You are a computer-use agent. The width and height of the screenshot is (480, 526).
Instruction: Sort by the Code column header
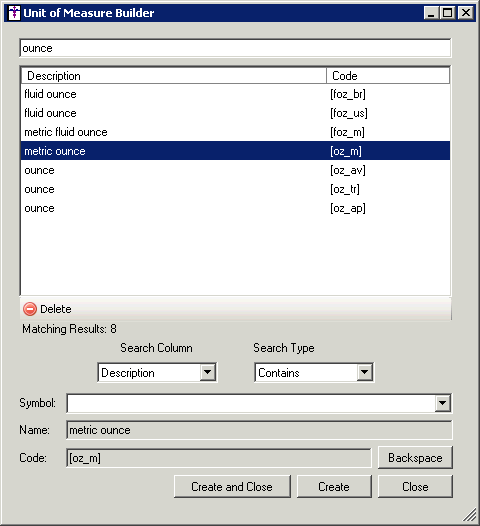point(388,76)
